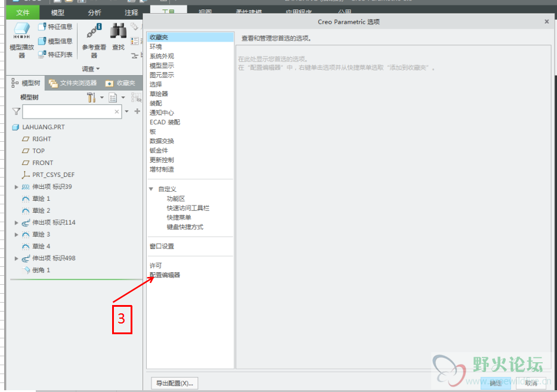
Task: Select 草绘 2 sketch in model tree
Action: [36, 210]
